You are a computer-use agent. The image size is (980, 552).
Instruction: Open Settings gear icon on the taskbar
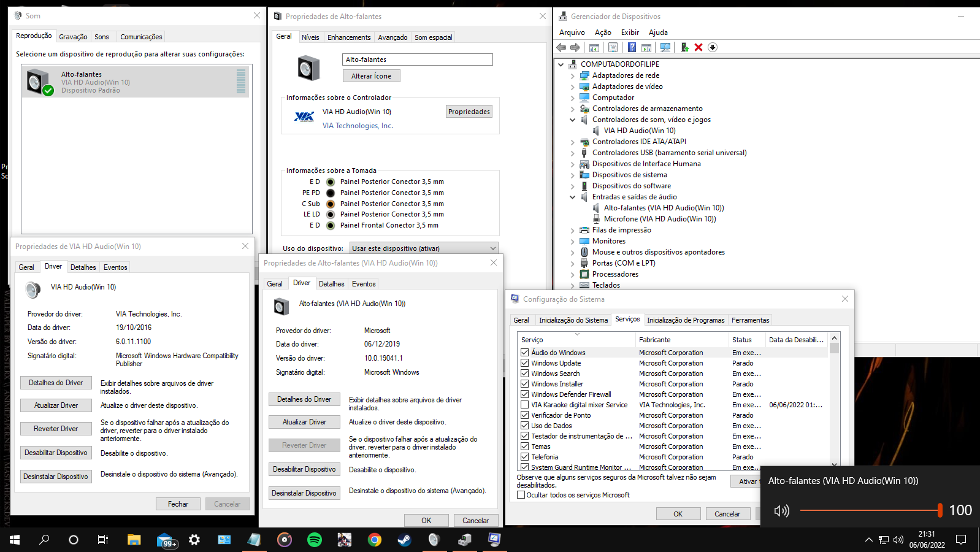tap(194, 540)
